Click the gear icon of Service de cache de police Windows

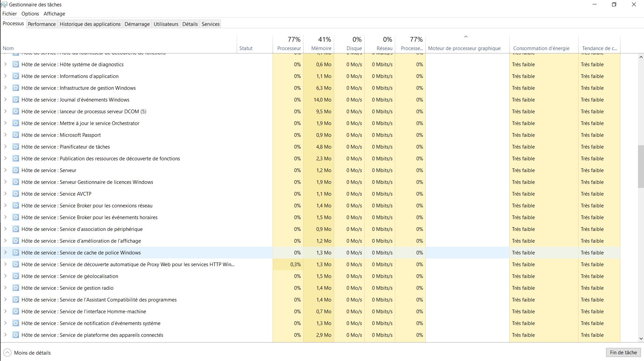[15, 253]
